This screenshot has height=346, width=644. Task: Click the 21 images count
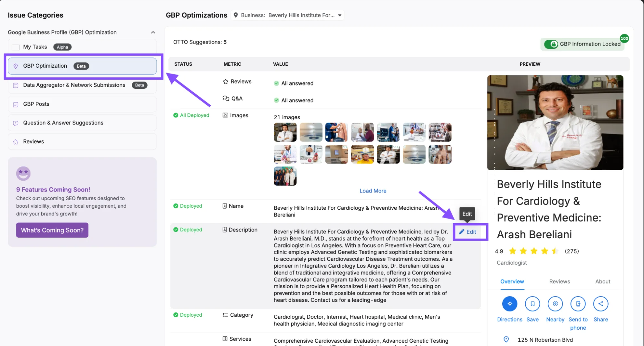(x=287, y=117)
